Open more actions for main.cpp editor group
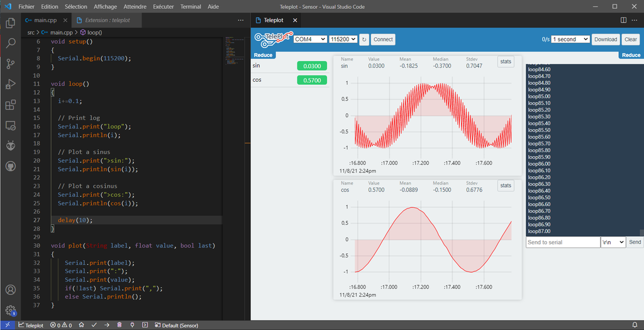This screenshot has height=330, width=644. 241,20
